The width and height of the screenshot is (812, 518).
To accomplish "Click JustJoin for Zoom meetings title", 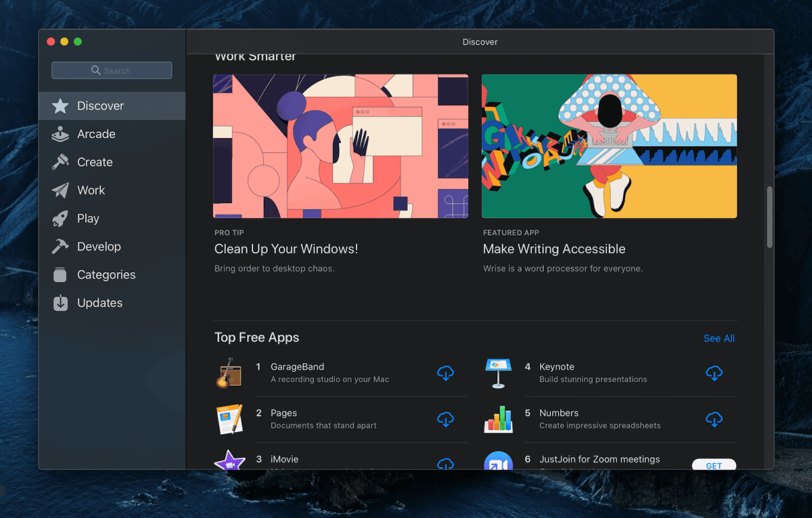I will 600,459.
